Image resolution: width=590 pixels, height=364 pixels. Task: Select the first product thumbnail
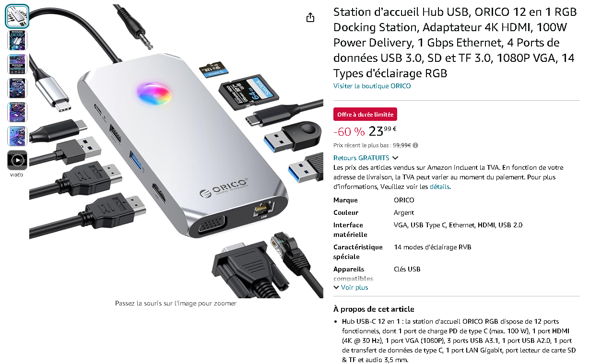pyautogui.click(x=17, y=16)
